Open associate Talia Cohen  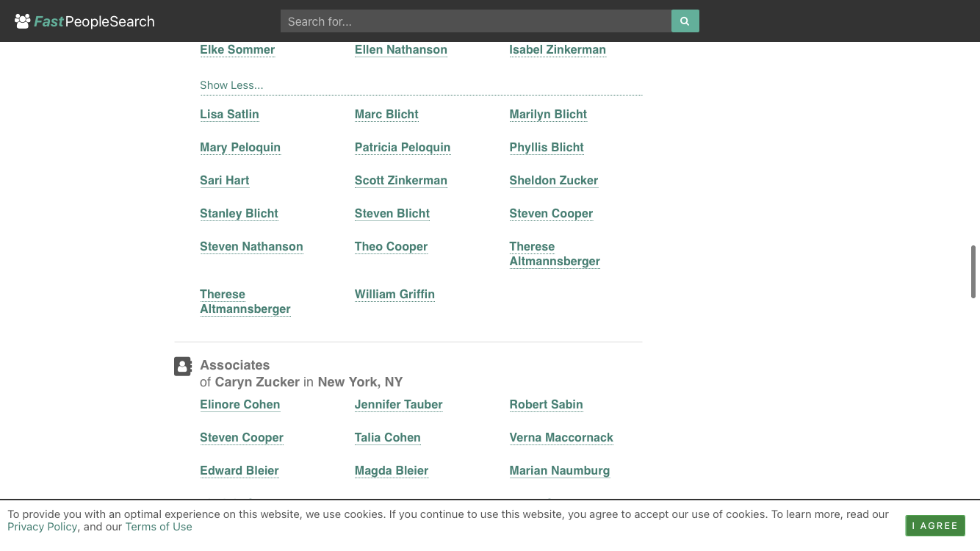(388, 438)
